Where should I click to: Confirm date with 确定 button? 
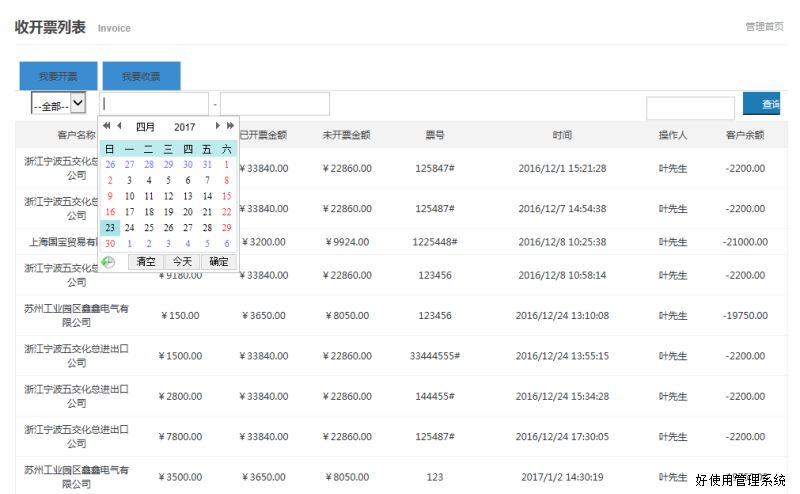coord(218,262)
